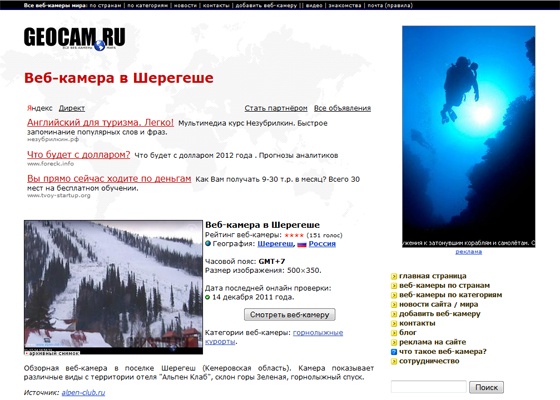This screenshot has height=400, width=560.
Task: Go to 'главная страница' sidebar link
Action: [432, 276]
